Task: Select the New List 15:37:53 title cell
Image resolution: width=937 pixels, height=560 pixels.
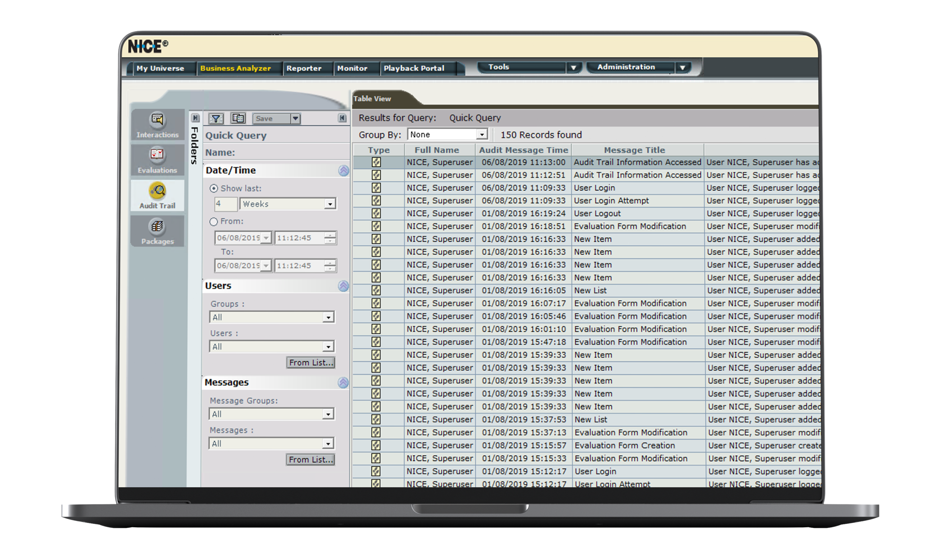Action: coord(638,420)
